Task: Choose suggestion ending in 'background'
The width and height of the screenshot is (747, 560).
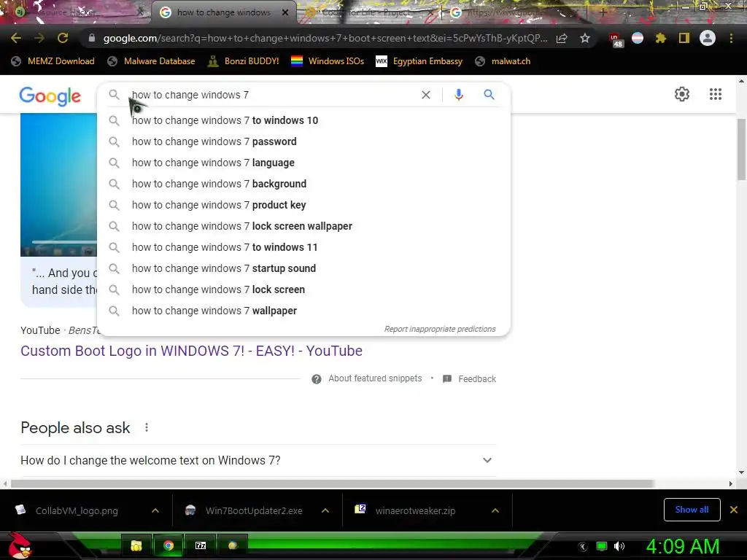Action: (x=303, y=184)
